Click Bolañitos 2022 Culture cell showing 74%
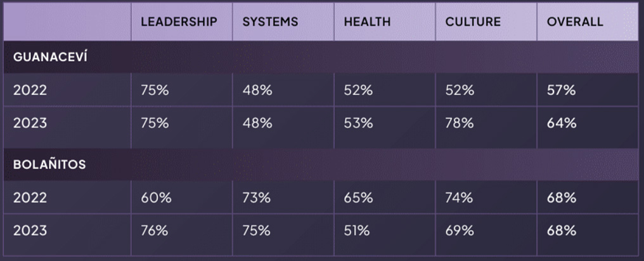Viewport: 644px width, 261px height. tap(460, 197)
